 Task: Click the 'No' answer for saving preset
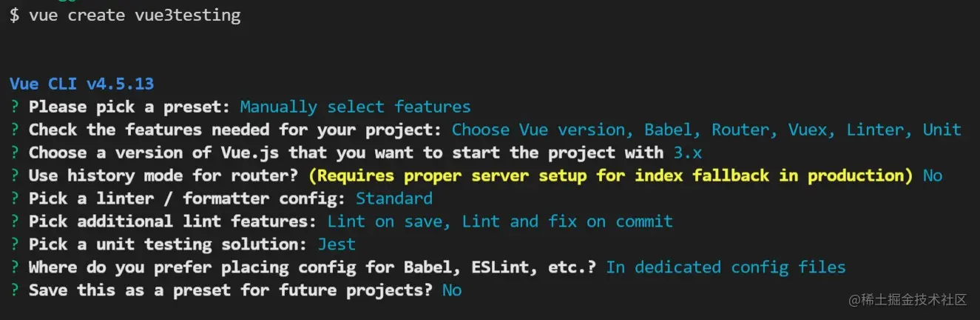(452, 290)
